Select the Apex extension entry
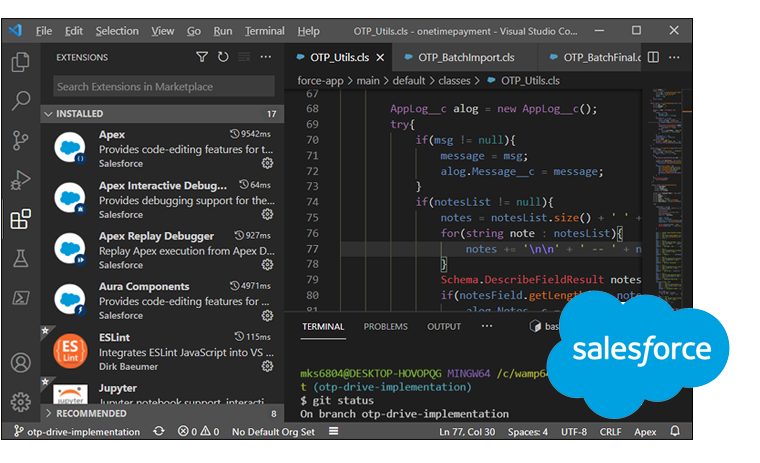Image resolution: width=760 pixels, height=463 pixels. (x=162, y=149)
